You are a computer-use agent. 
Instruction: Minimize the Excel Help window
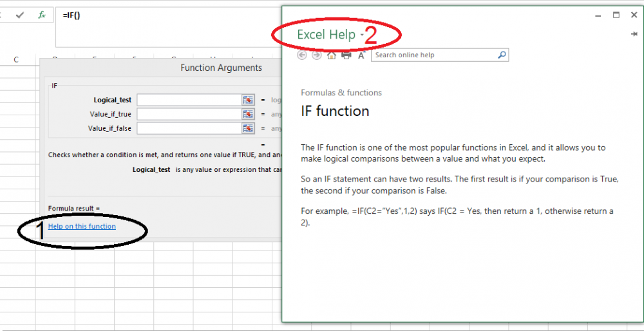pos(598,15)
